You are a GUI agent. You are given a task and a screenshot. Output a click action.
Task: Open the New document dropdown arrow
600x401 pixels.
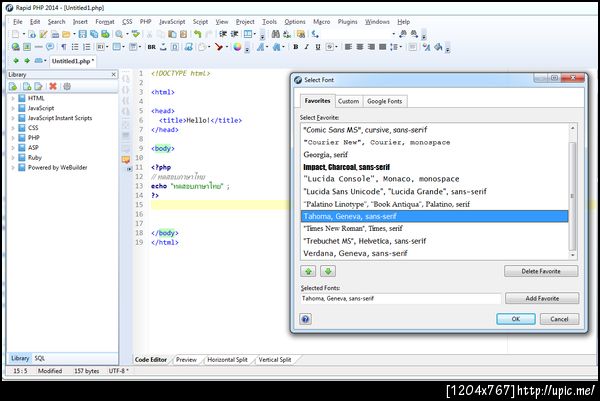(x=23, y=34)
